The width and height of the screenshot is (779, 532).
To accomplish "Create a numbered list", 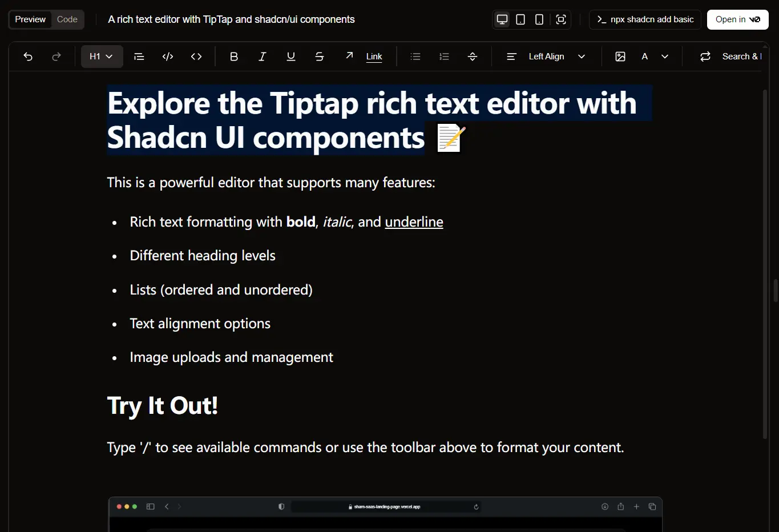I will pyautogui.click(x=444, y=57).
